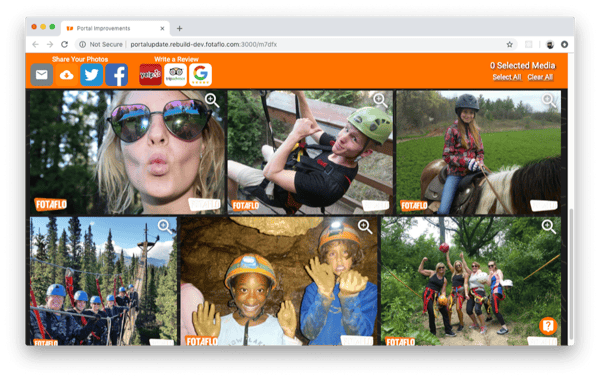
Task: Click the Clear All link
Action: (x=540, y=77)
